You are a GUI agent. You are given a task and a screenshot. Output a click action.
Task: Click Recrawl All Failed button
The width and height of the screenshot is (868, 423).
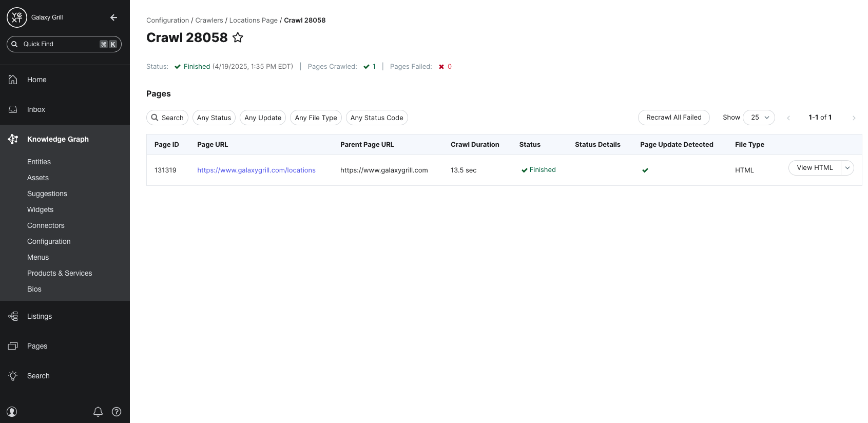tap(674, 118)
